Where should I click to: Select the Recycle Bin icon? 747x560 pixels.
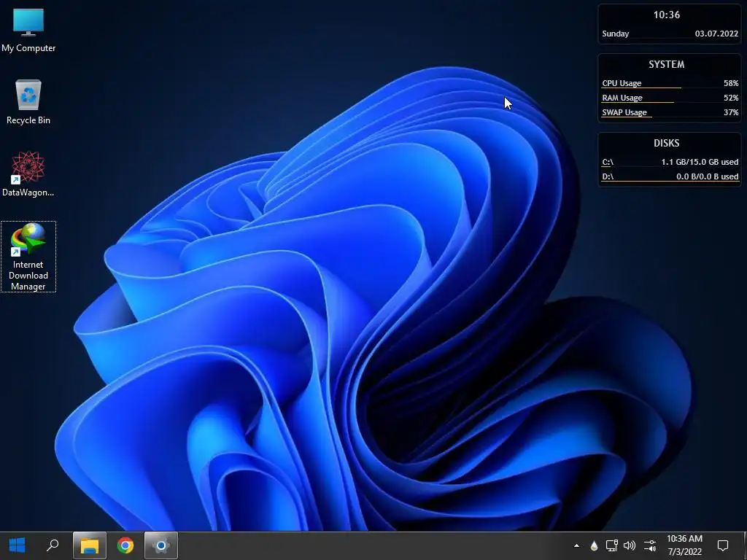28,102
